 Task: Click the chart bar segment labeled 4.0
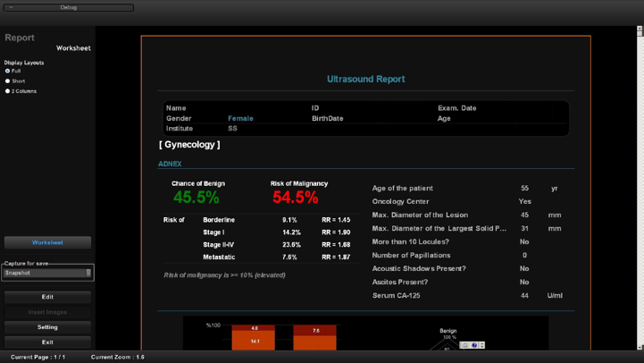coord(254,328)
